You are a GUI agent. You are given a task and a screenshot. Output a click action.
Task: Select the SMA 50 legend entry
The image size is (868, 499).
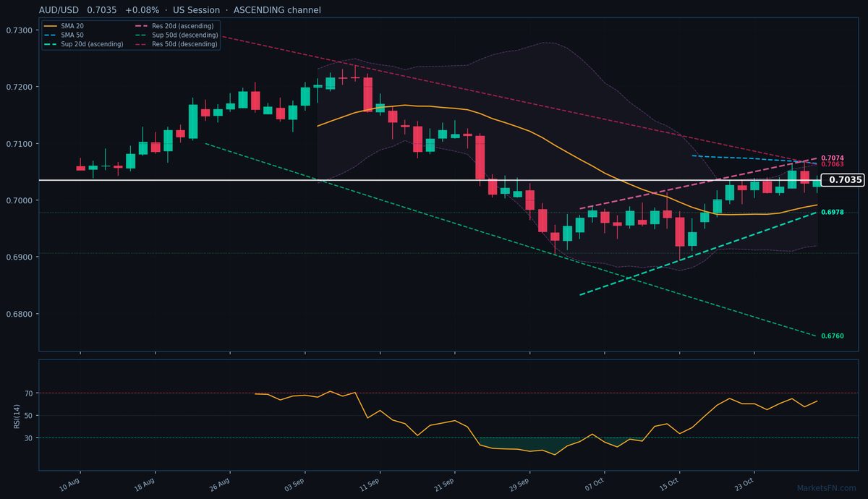coord(64,35)
